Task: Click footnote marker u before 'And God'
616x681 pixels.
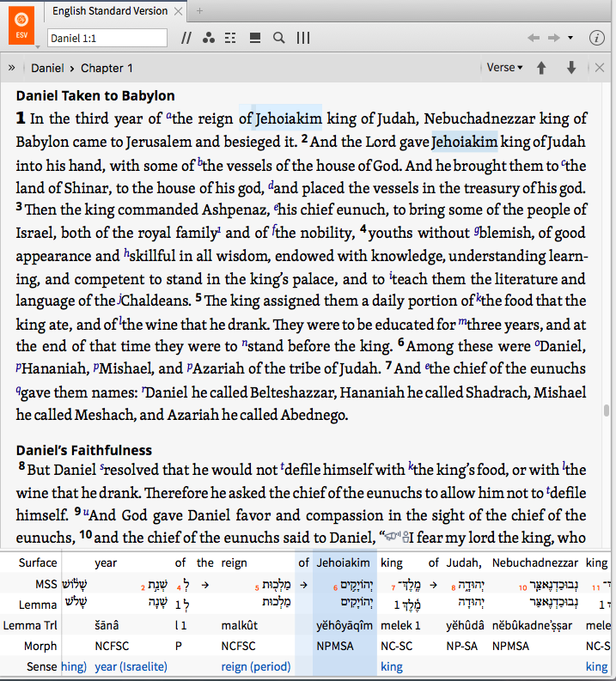Action: click(x=86, y=513)
